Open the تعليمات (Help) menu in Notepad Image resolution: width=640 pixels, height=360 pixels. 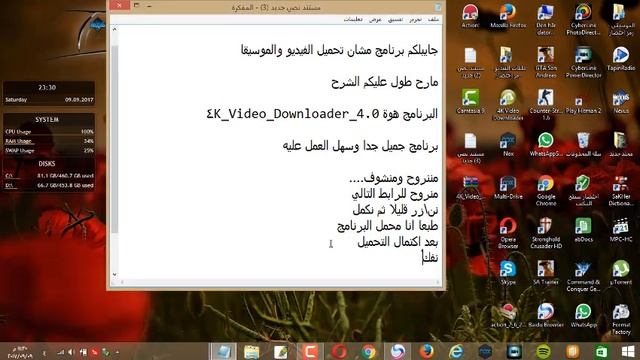point(353,19)
